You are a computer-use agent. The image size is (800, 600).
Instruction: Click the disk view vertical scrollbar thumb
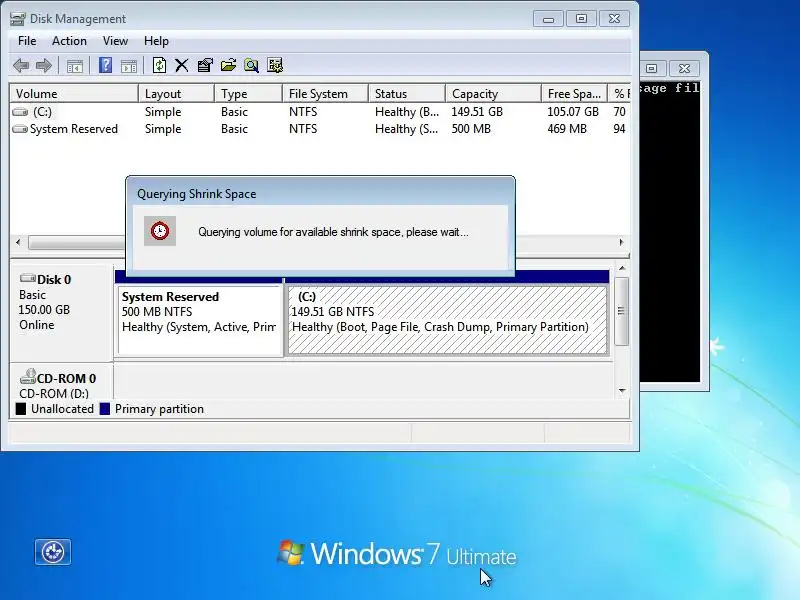pyautogui.click(x=621, y=311)
